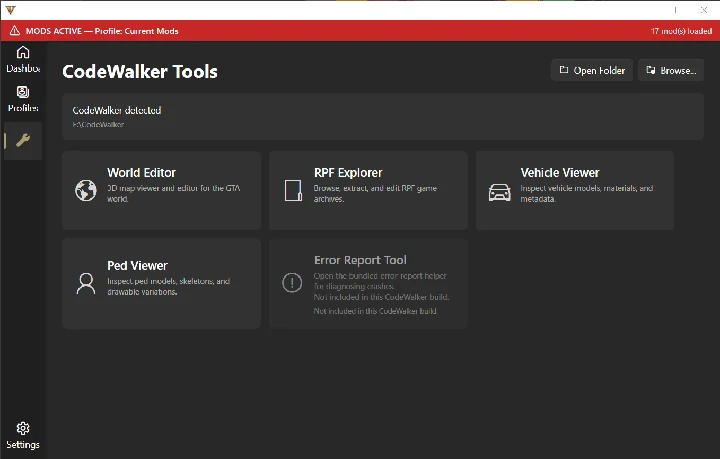
Task: Click the Ped Viewer person icon
Action: (x=86, y=284)
